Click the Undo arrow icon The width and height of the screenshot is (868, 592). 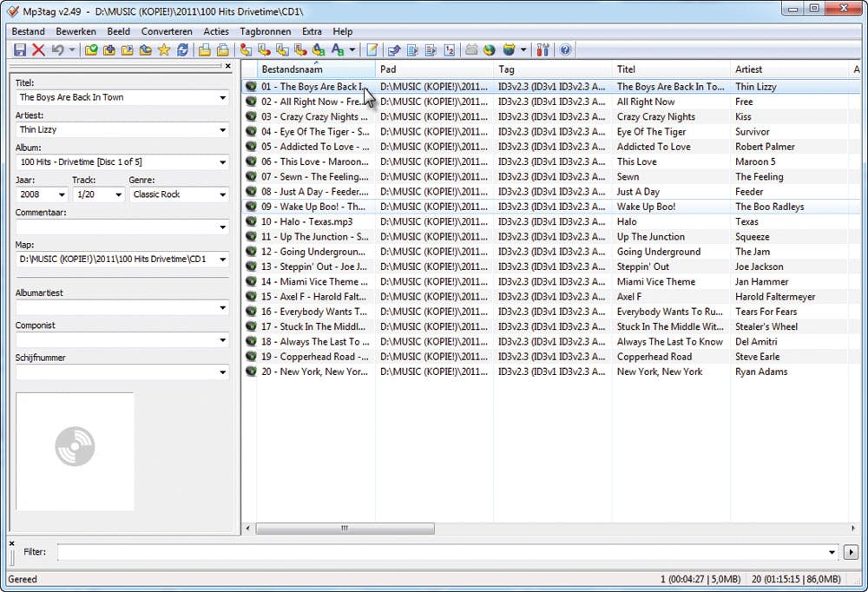pyautogui.click(x=57, y=49)
